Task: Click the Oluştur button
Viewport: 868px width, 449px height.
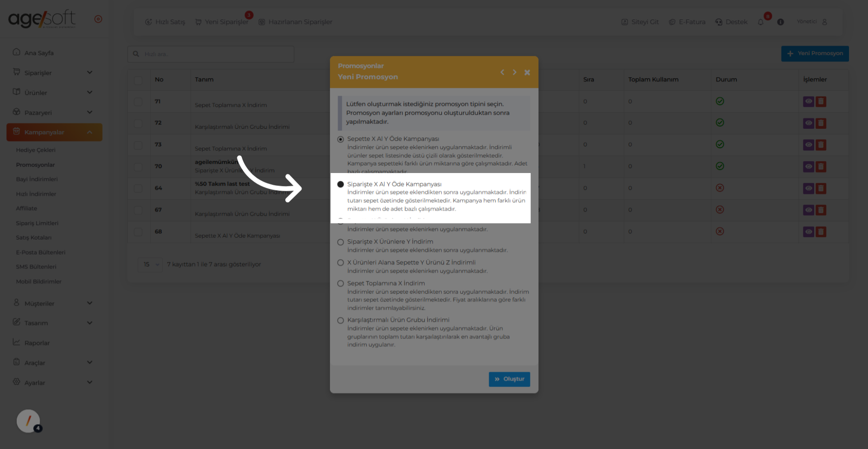Action: pyautogui.click(x=509, y=379)
